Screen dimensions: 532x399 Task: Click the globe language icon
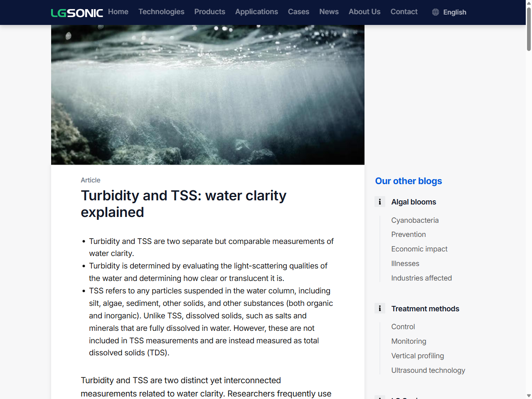435,12
